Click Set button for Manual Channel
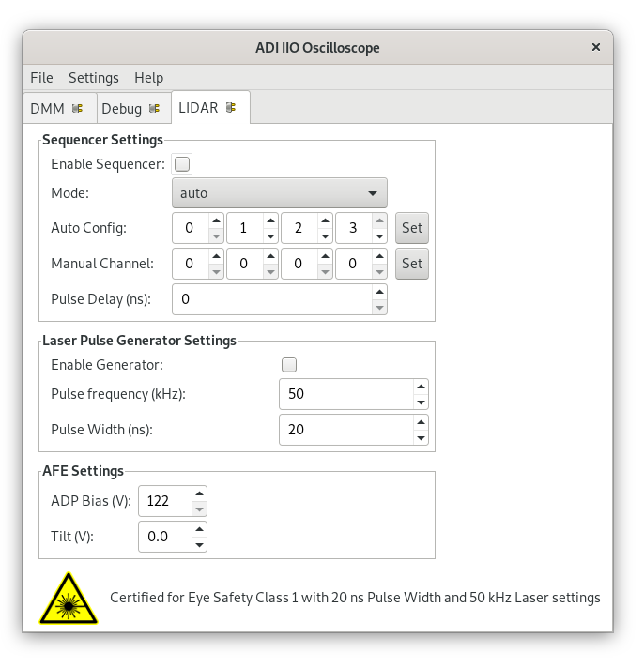The image size is (644, 668). pos(412,264)
